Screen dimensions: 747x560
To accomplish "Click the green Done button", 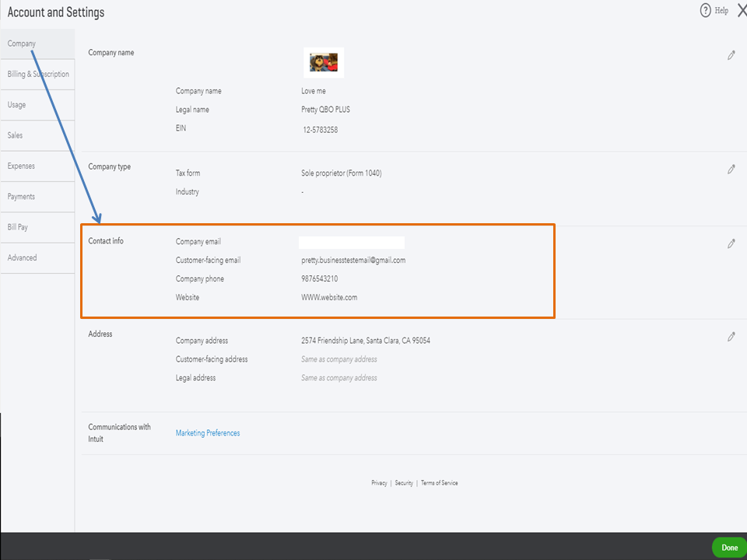I will click(x=729, y=548).
